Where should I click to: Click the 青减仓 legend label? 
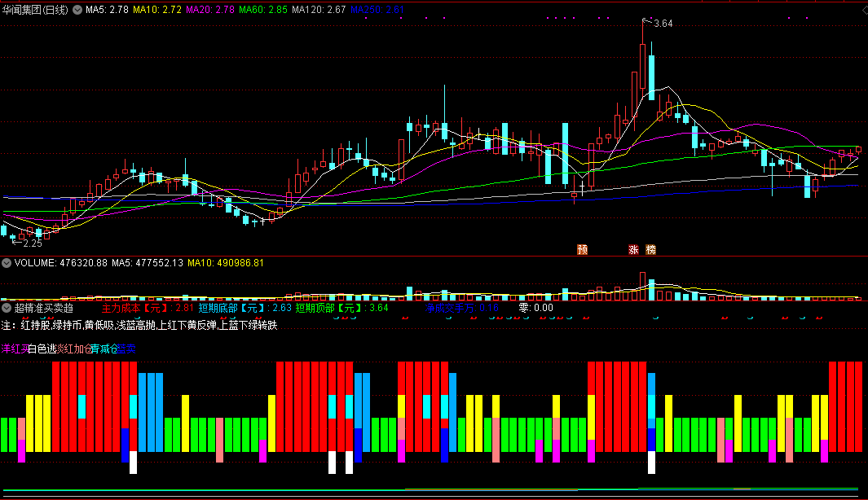click(104, 349)
